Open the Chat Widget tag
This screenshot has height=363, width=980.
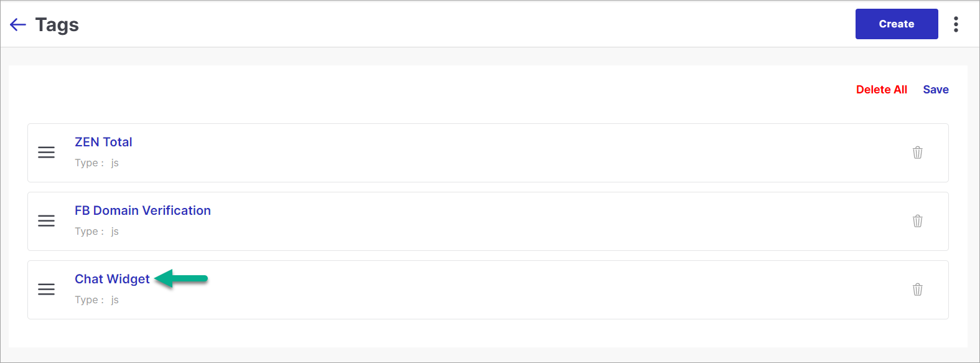(x=112, y=279)
